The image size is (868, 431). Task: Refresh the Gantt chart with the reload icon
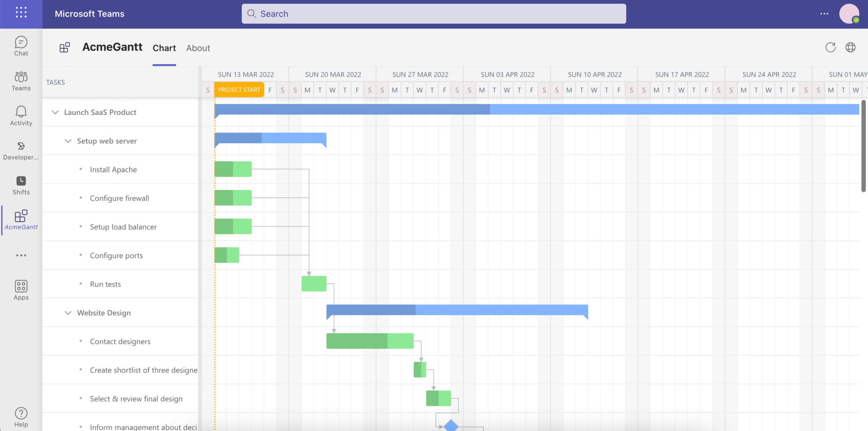click(830, 47)
